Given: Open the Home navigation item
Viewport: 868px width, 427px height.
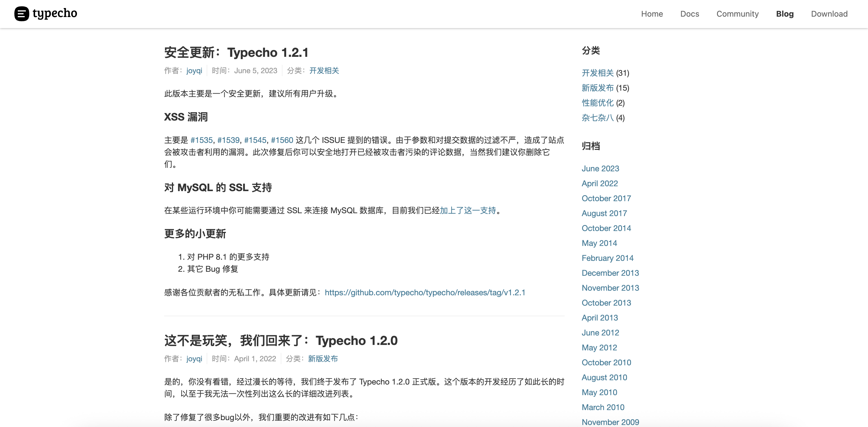Looking at the screenshot, I should coord(652,14).
